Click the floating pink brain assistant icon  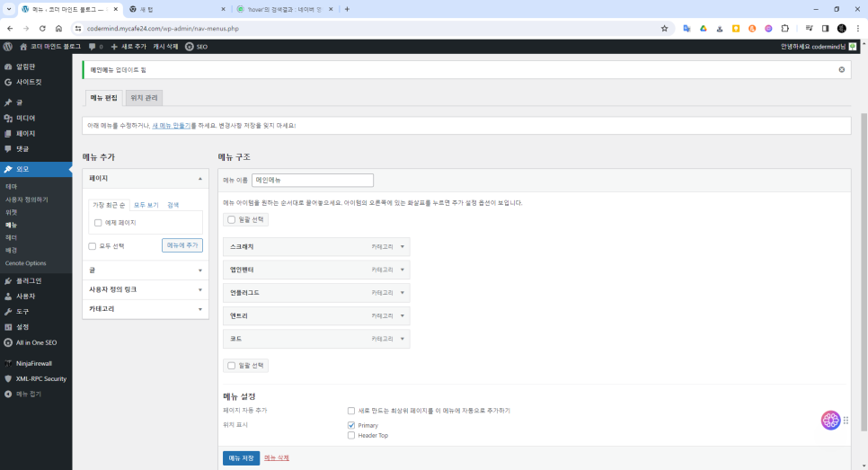tap(830, 421)
